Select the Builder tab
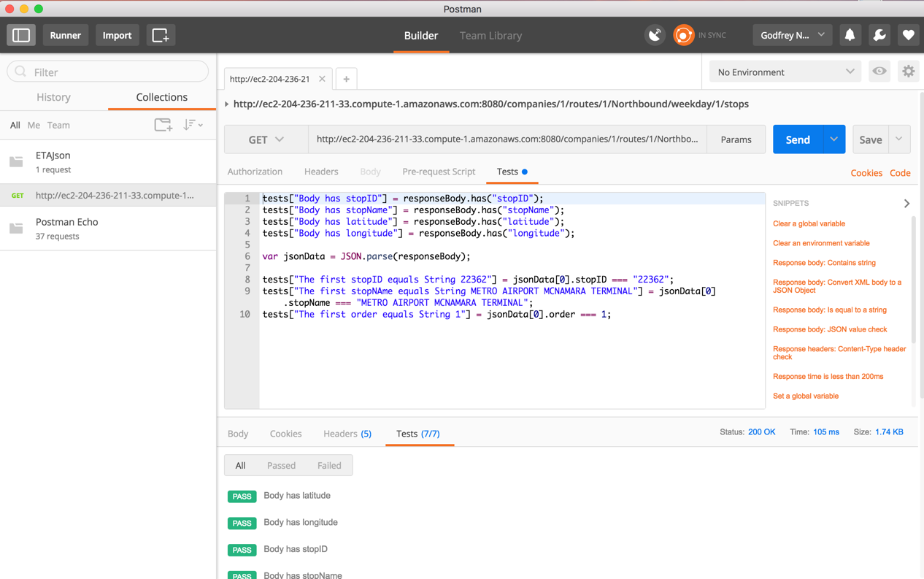 pos(421,35)
